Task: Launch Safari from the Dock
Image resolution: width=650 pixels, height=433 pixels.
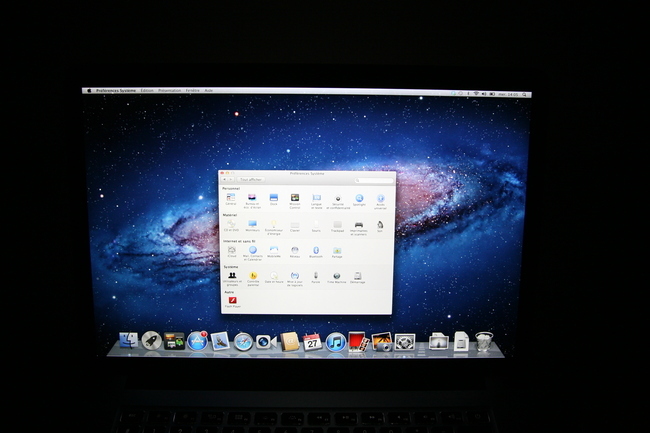Action: [x=243, y=342]
